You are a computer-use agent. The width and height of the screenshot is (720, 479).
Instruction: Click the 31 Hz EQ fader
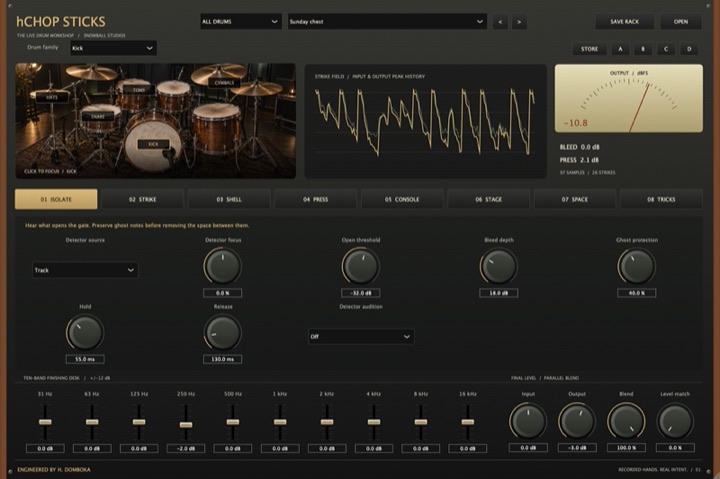coord(45,422)
